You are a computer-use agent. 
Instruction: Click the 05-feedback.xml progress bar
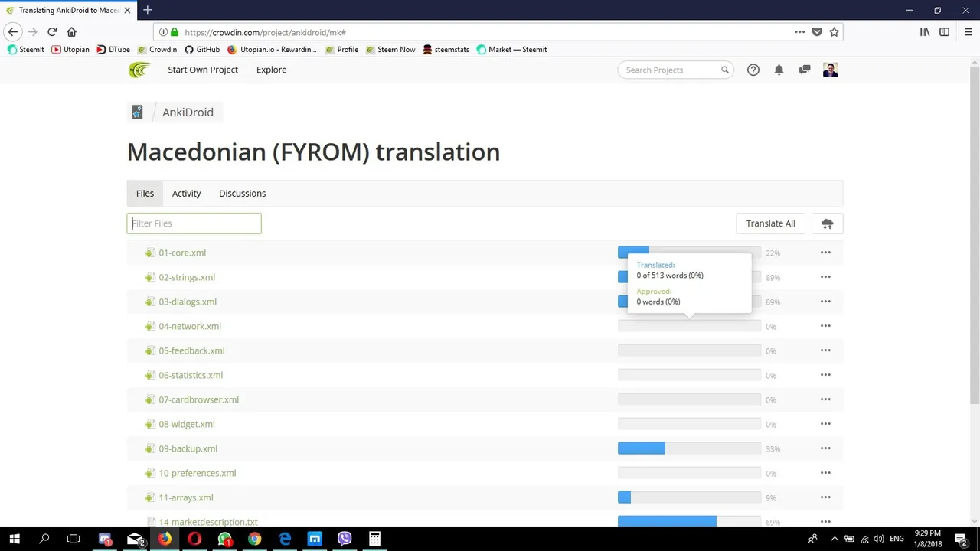coord(689,350)
